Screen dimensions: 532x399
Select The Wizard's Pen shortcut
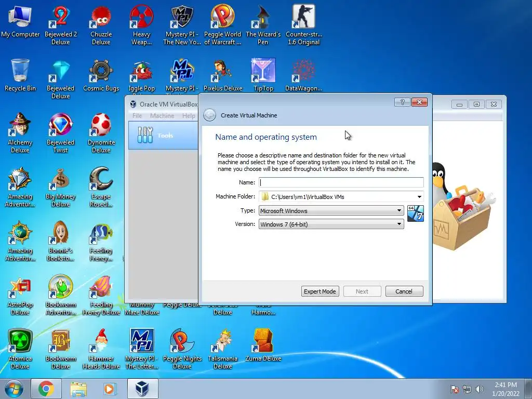263,25
